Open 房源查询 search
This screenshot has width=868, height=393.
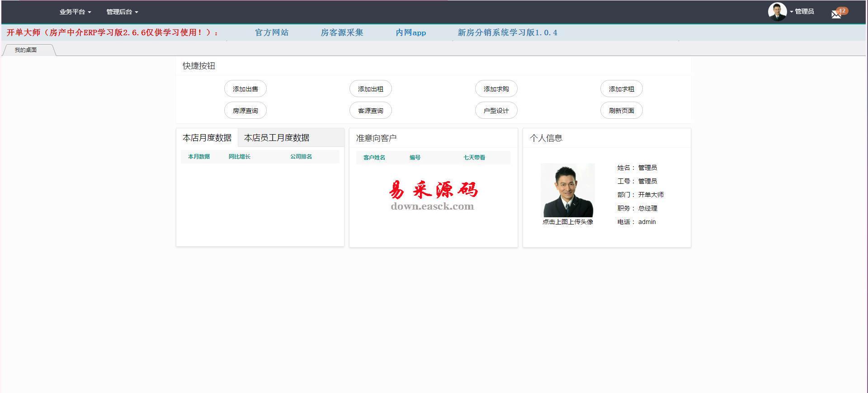245,111
